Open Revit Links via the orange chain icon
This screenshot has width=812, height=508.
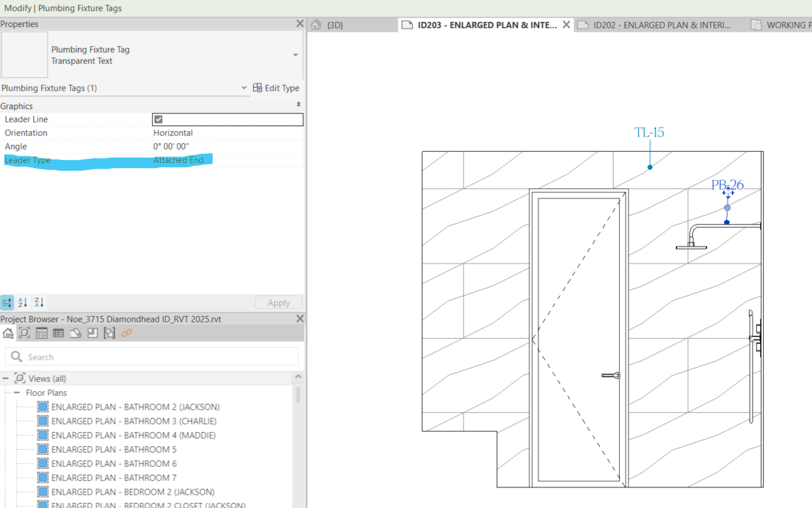[x=127, y=333]
